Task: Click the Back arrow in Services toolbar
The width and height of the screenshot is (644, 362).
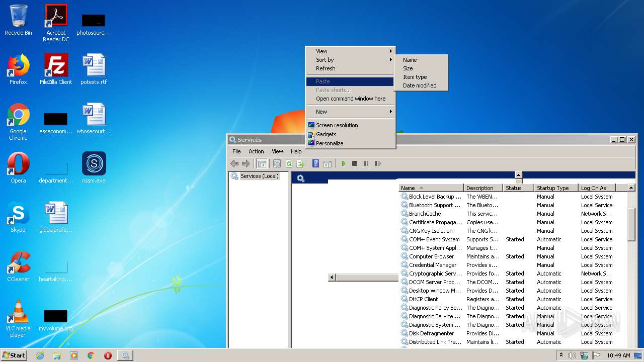Action: [234, 163]
